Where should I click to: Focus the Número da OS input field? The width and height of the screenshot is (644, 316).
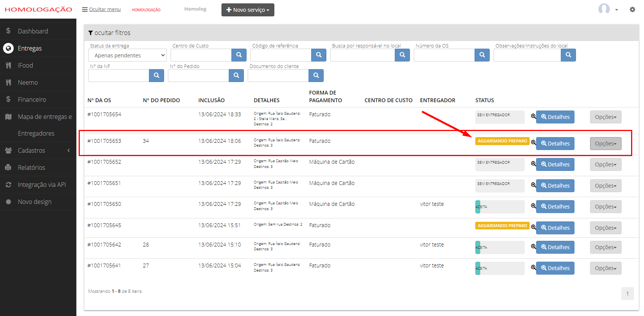tap(444, 55)
